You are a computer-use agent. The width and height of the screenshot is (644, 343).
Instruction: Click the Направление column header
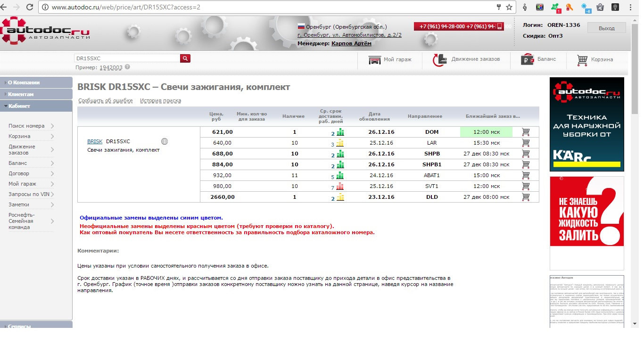pyautogui.click(x=425, y=116)
